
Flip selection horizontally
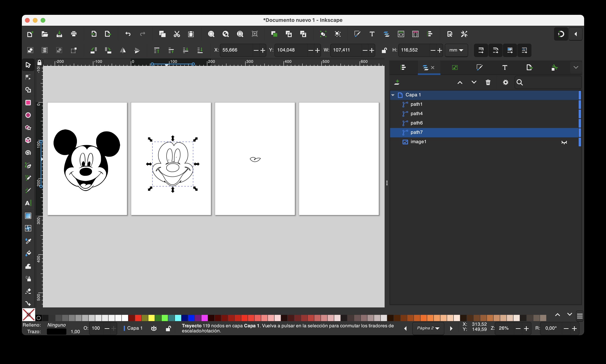tap(122, 50)
